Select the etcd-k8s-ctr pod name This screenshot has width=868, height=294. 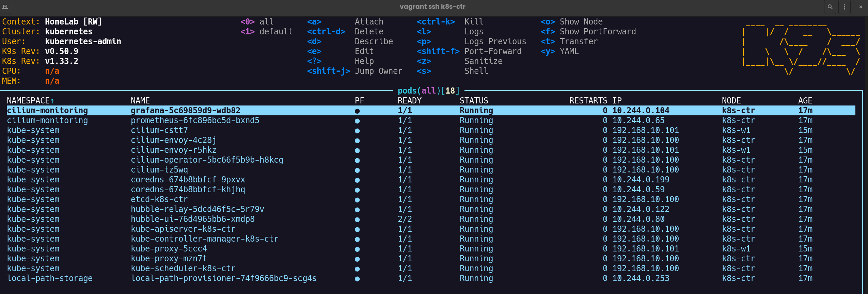point(159,199)
